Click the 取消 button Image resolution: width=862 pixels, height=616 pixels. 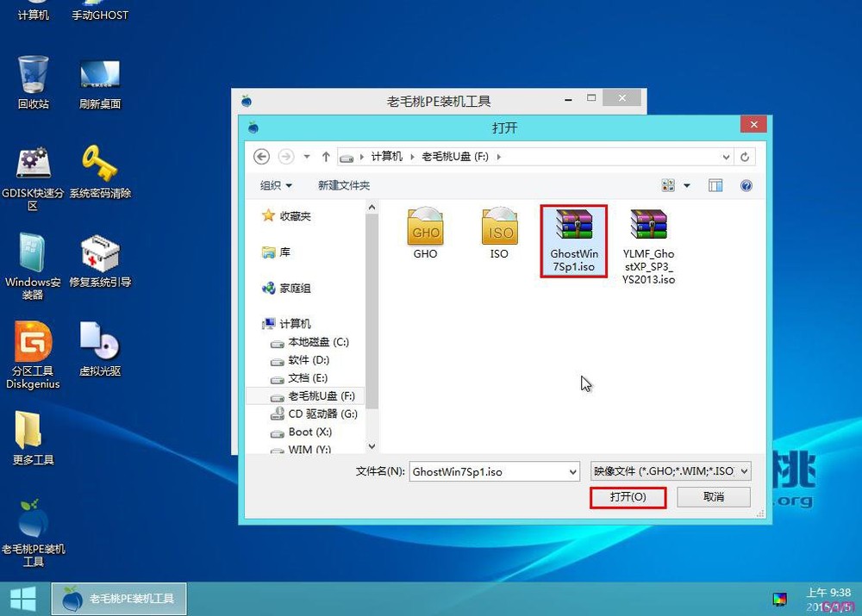714,498
